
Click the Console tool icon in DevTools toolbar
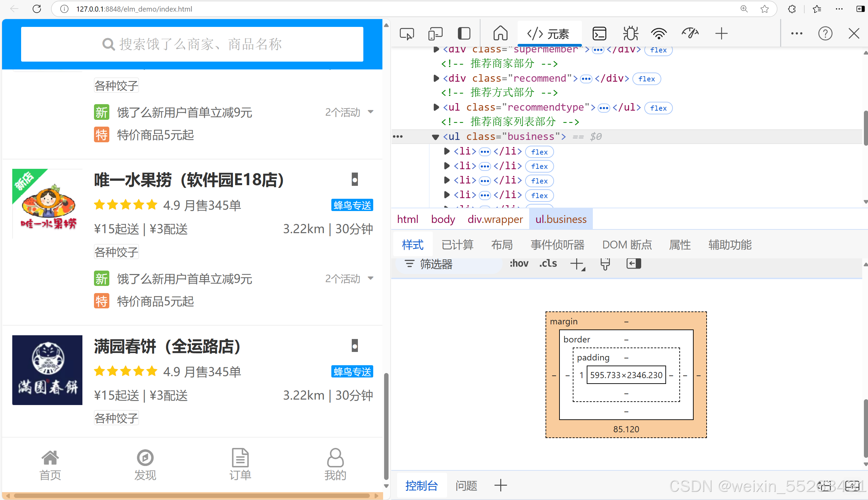click(x=599, y=33)
